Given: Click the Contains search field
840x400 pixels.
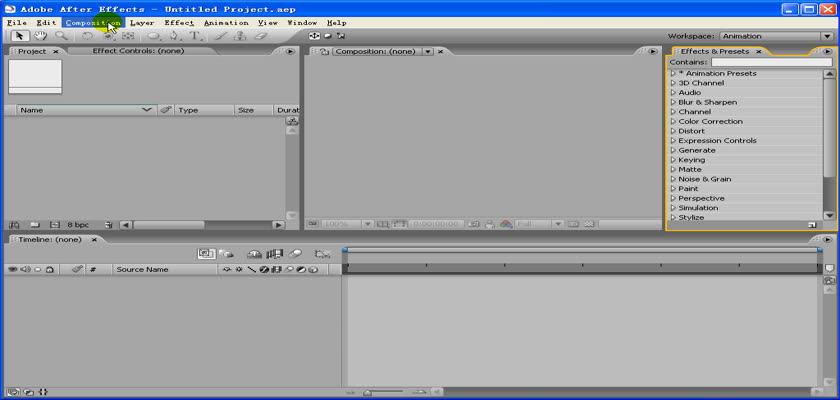Looking at the screenshot, I should click(x=771, y=63).
